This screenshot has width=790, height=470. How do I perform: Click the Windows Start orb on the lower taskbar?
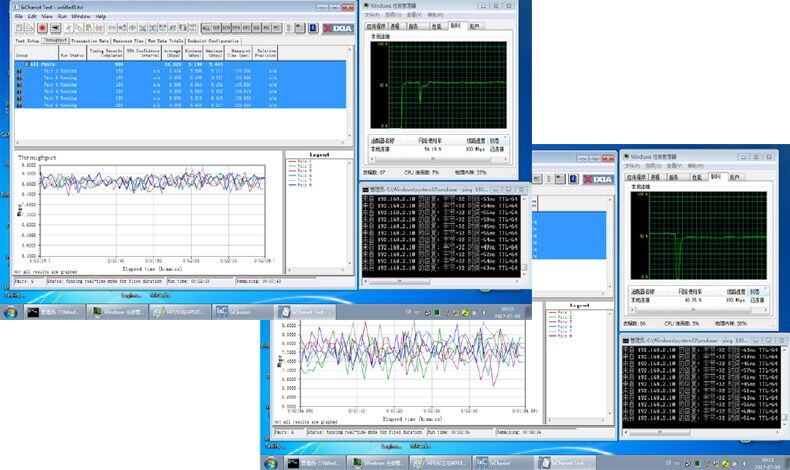(271, 462)
